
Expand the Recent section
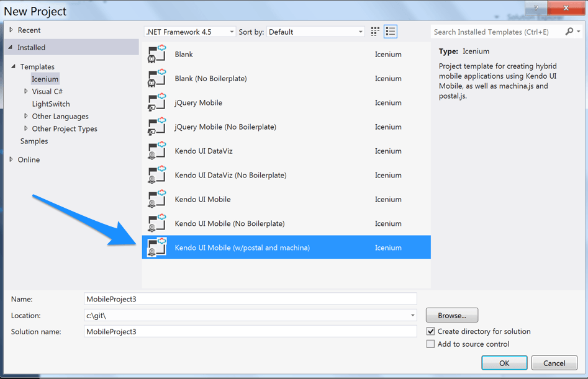(x=11, y=30)
